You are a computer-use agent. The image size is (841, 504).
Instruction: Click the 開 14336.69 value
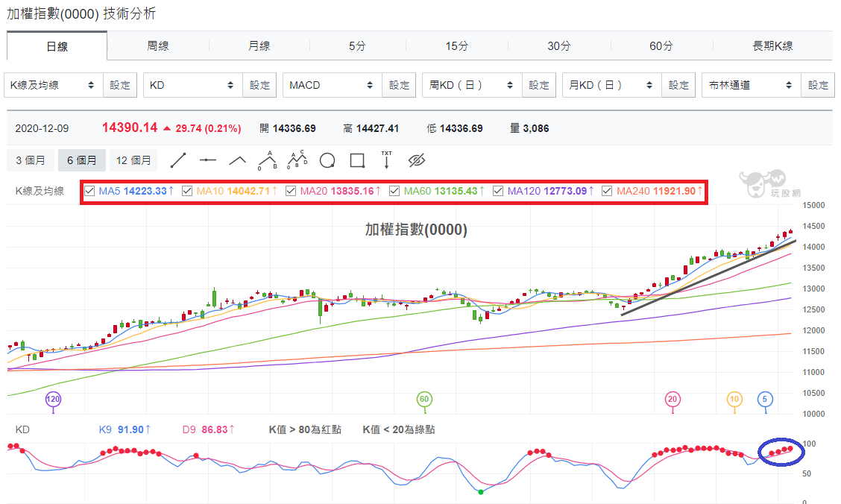point(288,128)
